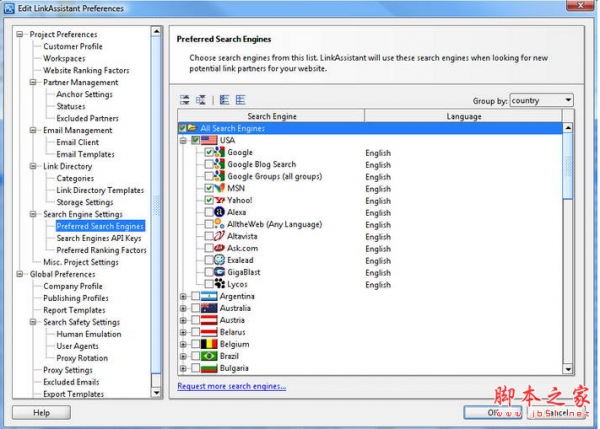Uncheck the MSN checkbox

coord(209,188)
